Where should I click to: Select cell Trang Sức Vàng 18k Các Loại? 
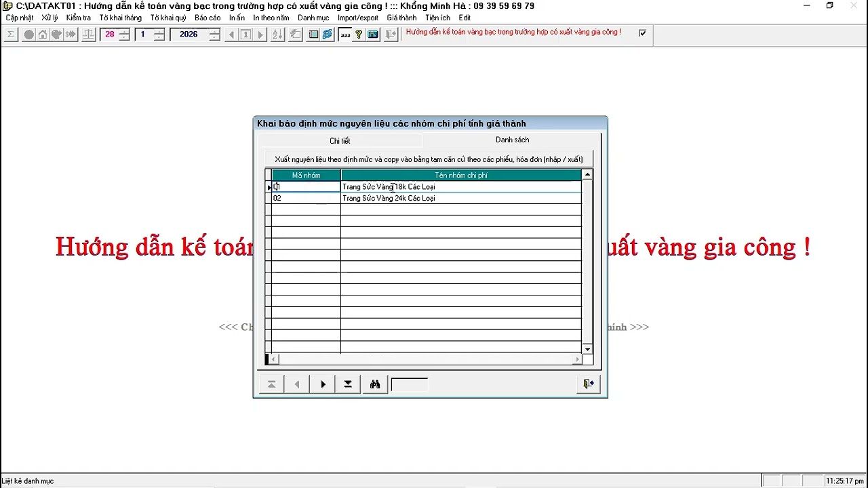pos(461,187)
